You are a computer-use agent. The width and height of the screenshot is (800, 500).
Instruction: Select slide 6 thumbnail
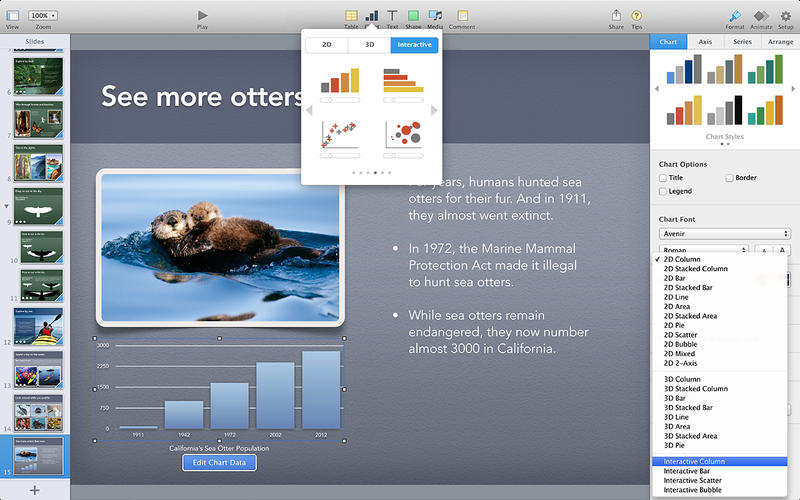[38, 76]
